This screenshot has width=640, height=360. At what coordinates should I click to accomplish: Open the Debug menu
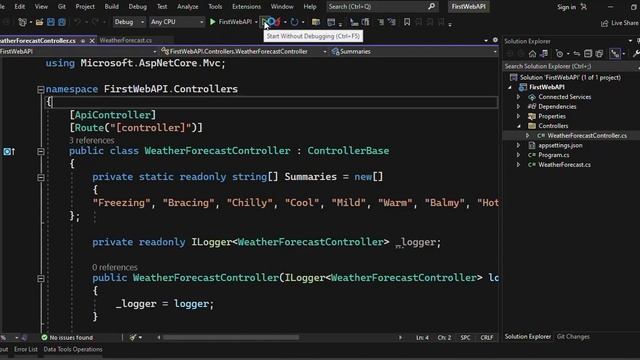pyautogui.click(x=138, y=7)
